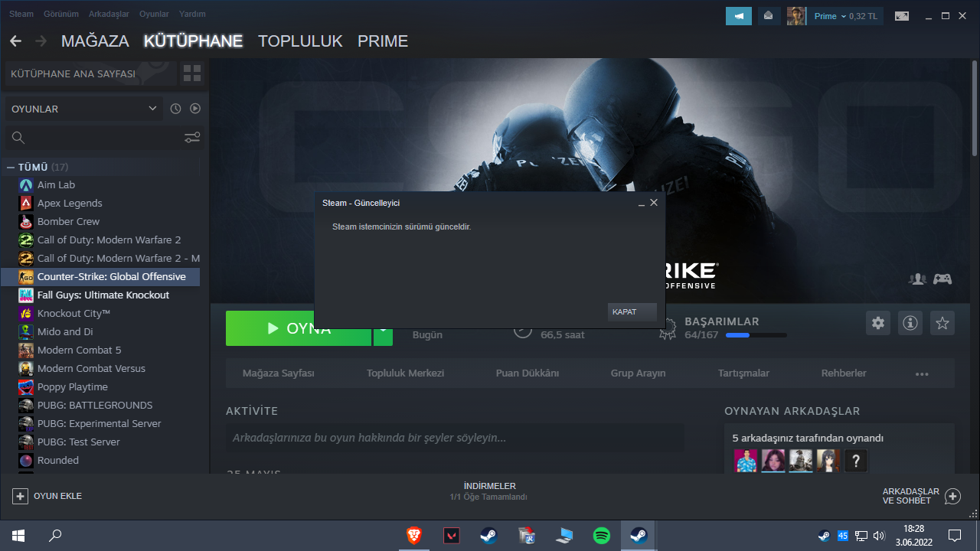Open Grup Arayın link
The image size is (980, 551).
(x=638, y=373)
